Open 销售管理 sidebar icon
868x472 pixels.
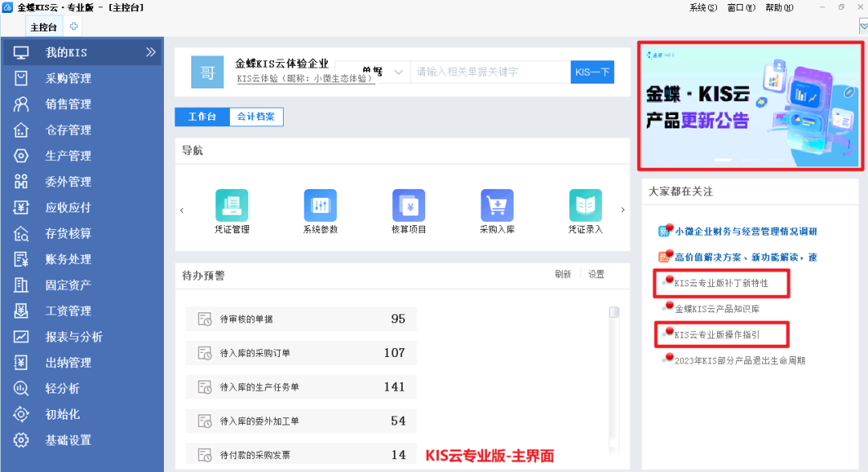coord(21,105)
